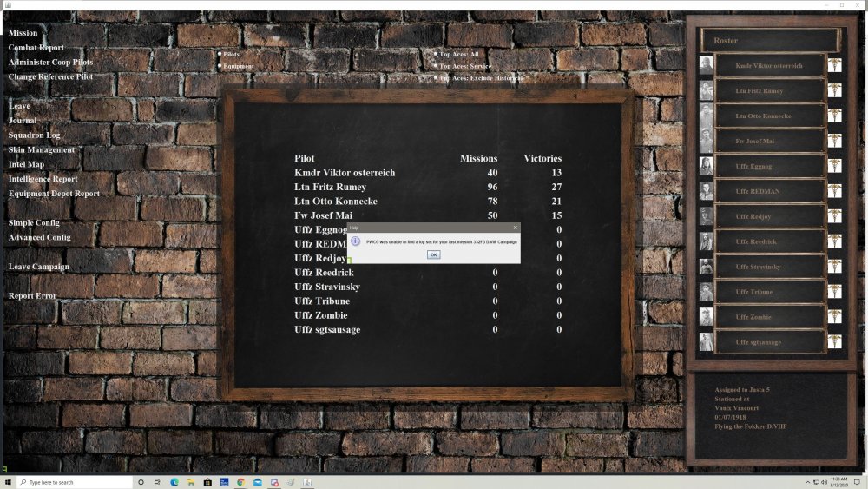868x489 pixels.
Task: Click the emblem icon beside Fw Josef Mai
Action: click(x=835, y=141)
